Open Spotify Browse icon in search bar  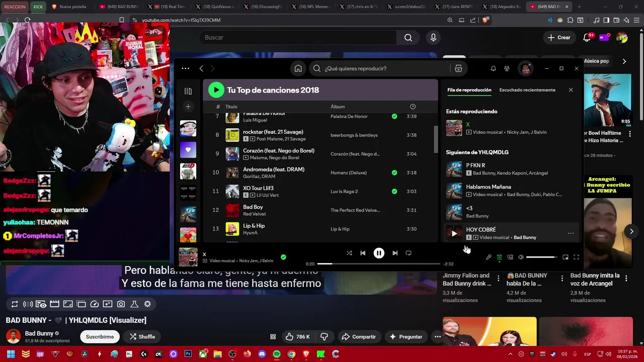(x=458, y=68)
